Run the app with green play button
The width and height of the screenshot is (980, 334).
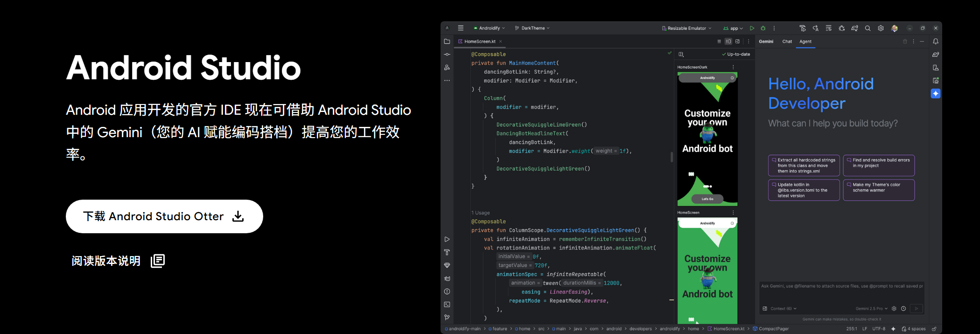[752, 28]
